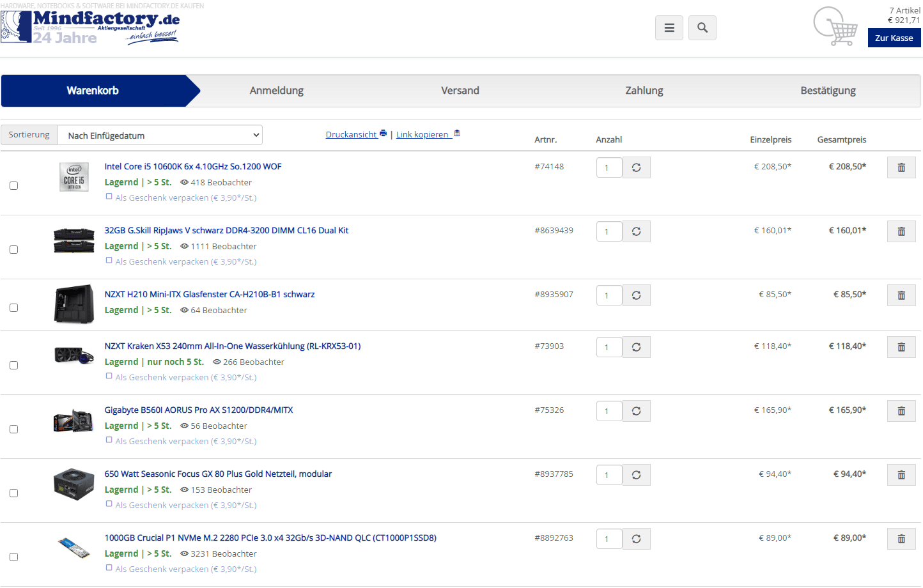Select checkbox for Seasonic Focus GX
Image resolution: width=923 pixels, height=588 pixels.
(13, 493)
